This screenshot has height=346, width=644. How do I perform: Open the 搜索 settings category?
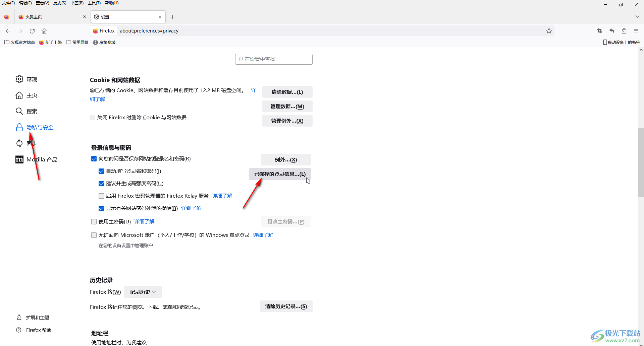click(x=26, y=112)
